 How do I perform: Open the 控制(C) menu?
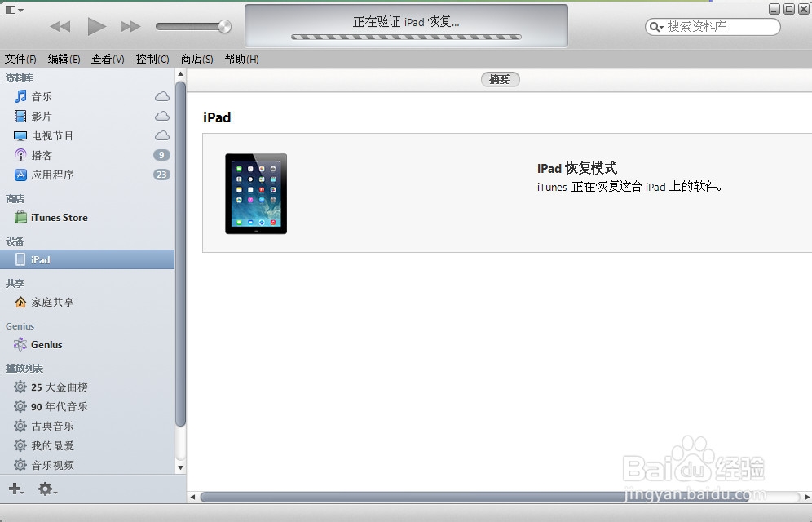152,59
